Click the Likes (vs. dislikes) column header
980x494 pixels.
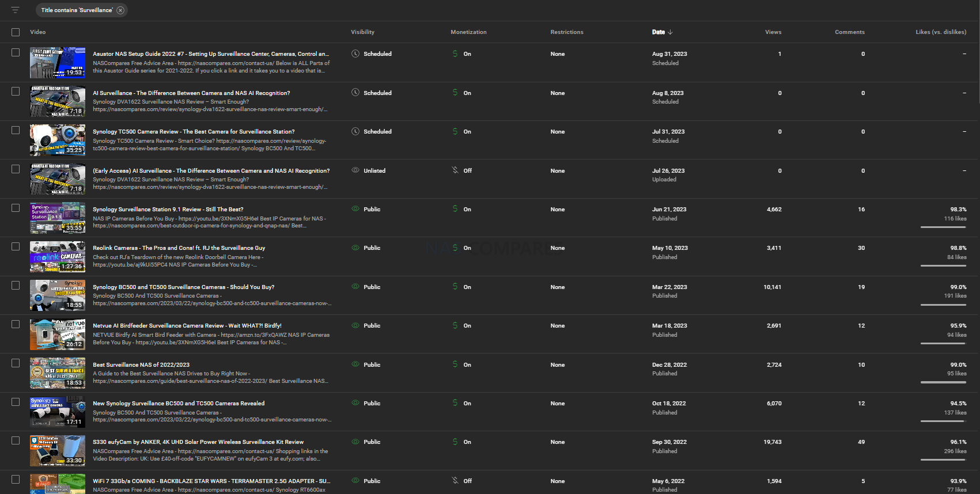tap(941, 32)
